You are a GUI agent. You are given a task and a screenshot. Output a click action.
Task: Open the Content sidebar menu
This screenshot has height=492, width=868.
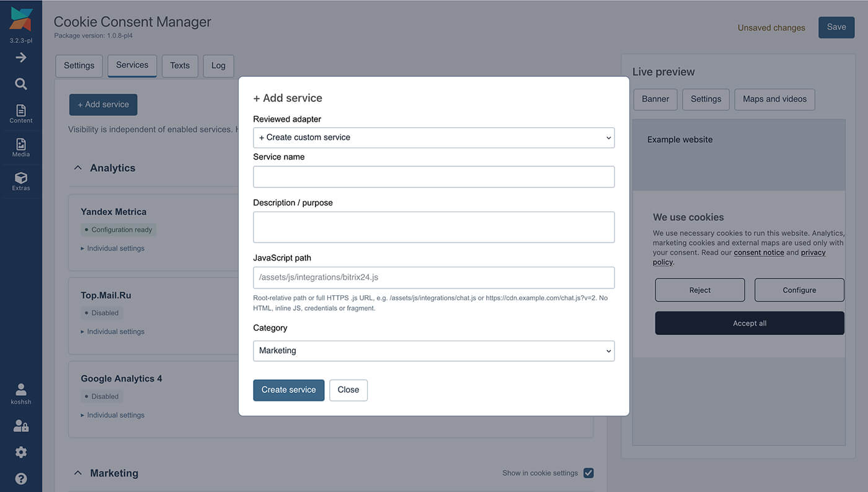click(x=21, y=114)
